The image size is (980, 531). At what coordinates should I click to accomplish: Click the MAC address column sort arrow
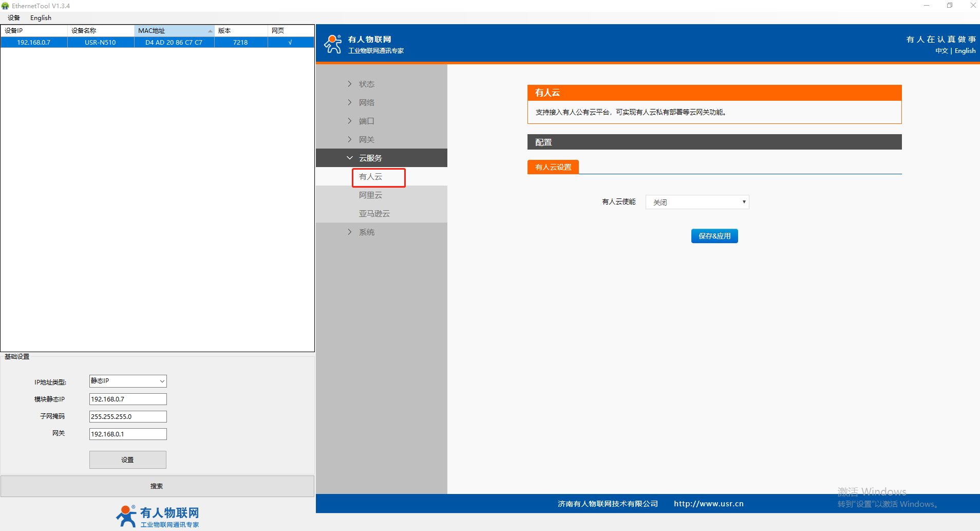[210, 31]
